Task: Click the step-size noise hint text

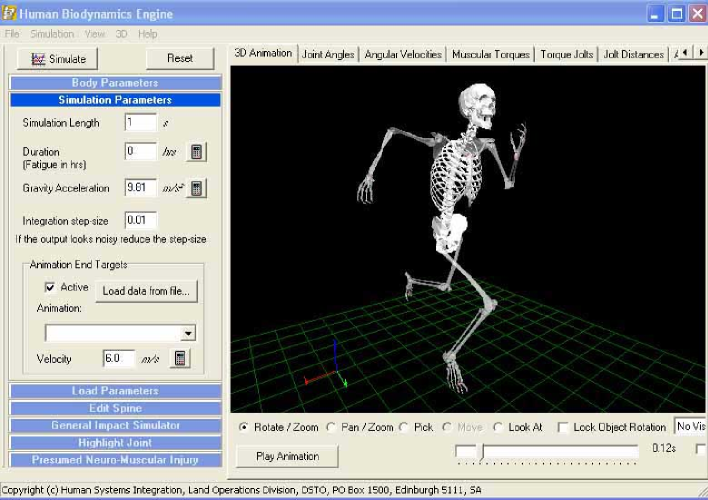Action: (111, 239)
